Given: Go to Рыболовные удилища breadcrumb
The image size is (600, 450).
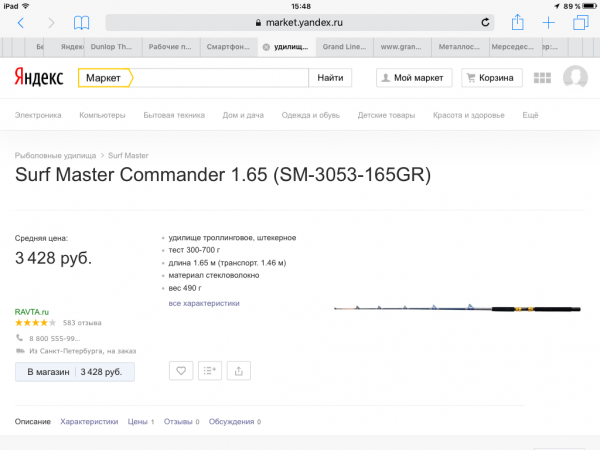Looking at the screenshot, I should point(55,156).
